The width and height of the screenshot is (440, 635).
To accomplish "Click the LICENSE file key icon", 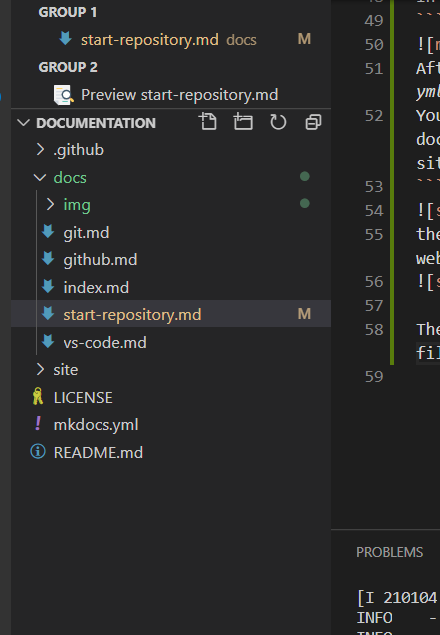I will pos(38,396).
